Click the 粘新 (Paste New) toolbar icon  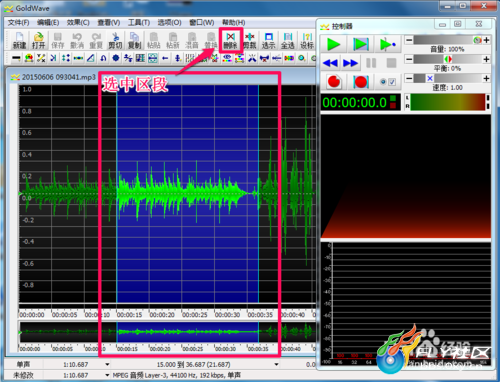(173, 40)
